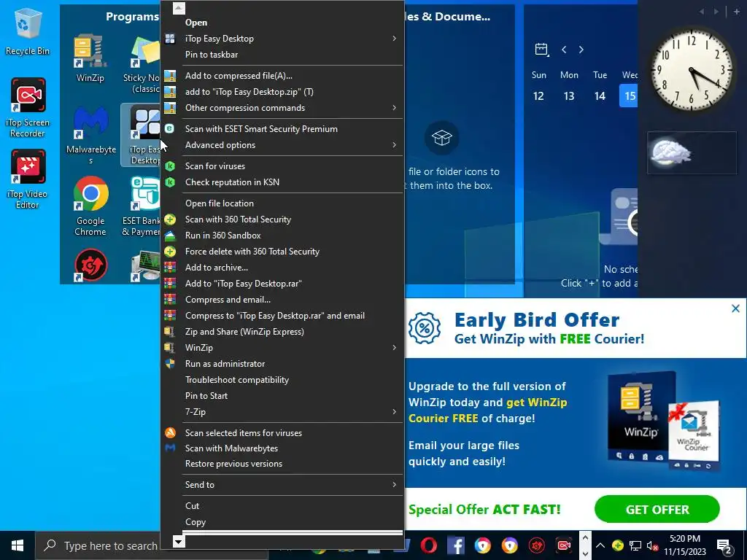This screenshot has width=747, height=560.
Task: Open Opera from the taskbar
Action: click(x=428, y=545)
